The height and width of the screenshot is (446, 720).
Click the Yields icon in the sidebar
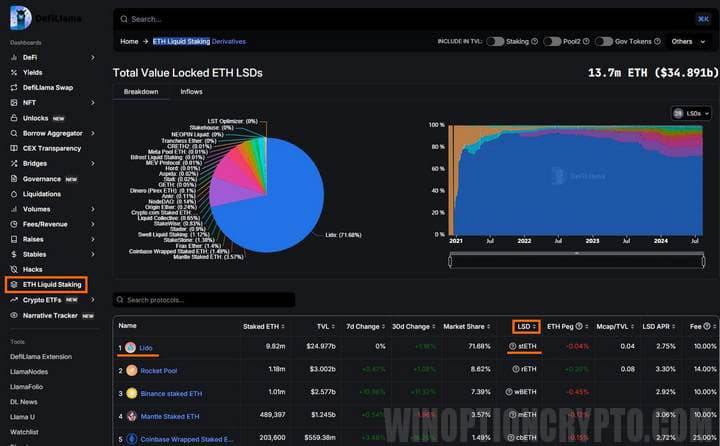click(14, 73)
